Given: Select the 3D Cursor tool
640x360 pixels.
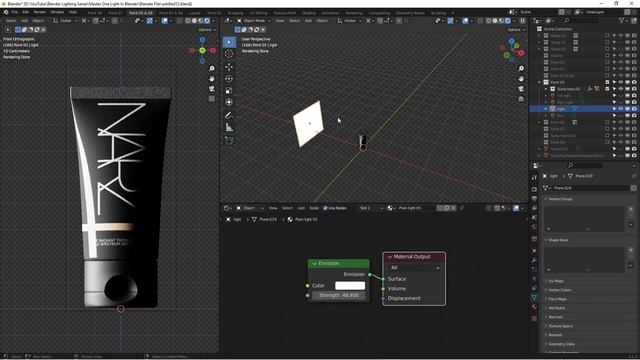Looking at the screenshot, I should [229, 54].
